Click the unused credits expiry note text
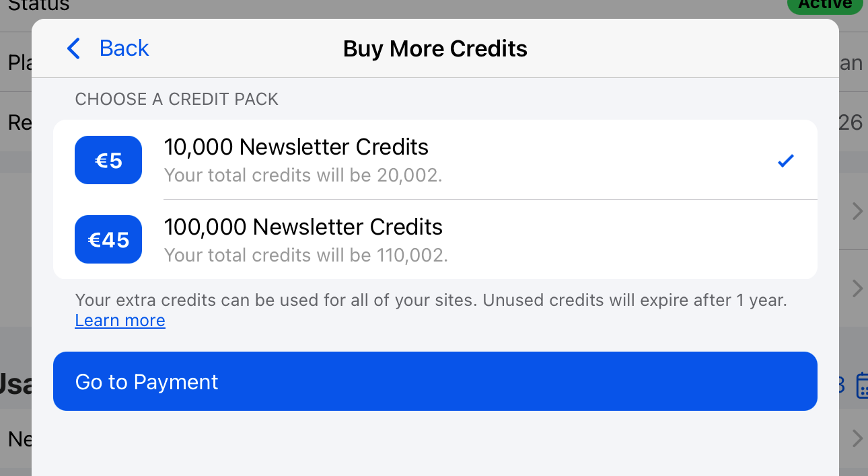Image resolution: width=868 pixels, height=476 pixels. [x=431, y=300]
